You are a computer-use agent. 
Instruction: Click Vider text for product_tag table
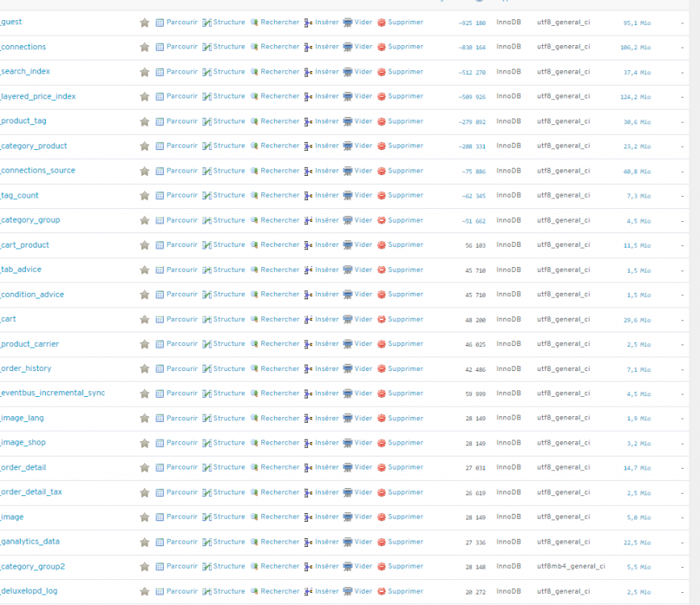click(x=364, y=122)
